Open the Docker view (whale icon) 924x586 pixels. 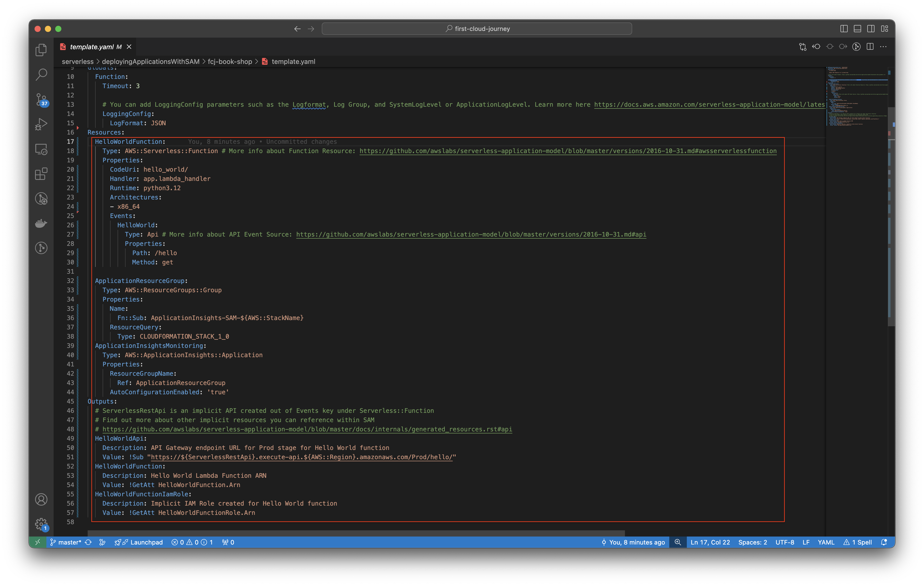coord(41,223)
